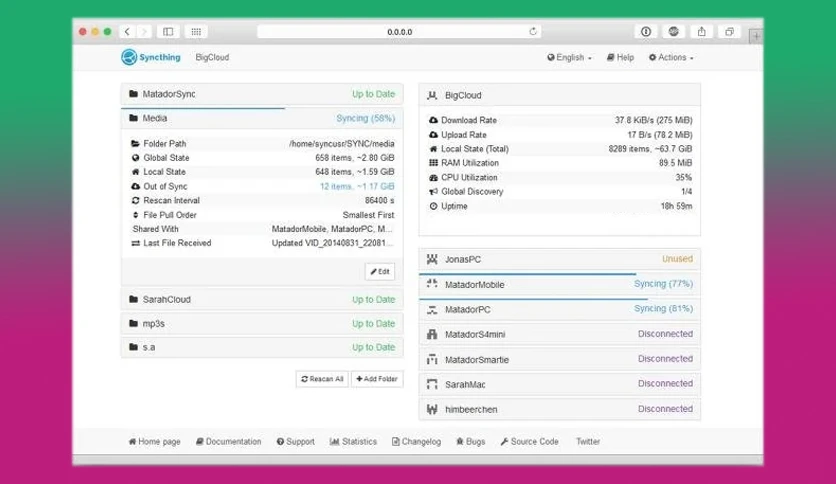Click the MatadorPC device identicon

point(432,309)
